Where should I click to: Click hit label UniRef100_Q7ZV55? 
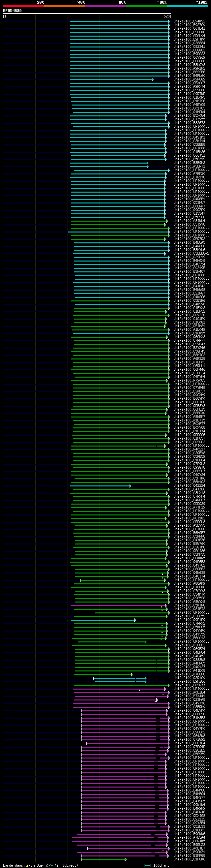190,119
